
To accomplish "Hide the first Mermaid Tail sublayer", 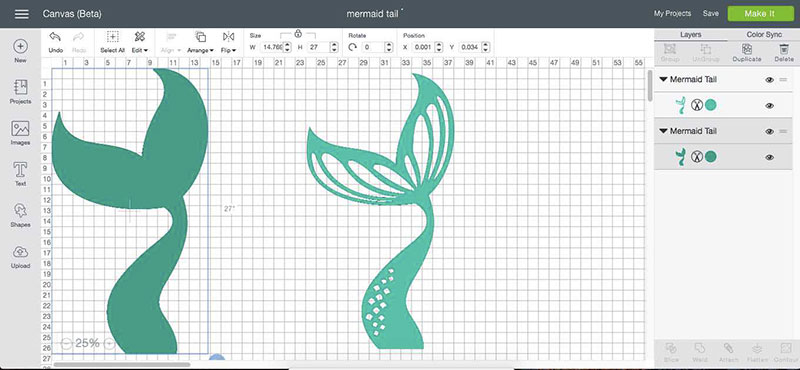I will pyautogui.click(x=769, y=106).
